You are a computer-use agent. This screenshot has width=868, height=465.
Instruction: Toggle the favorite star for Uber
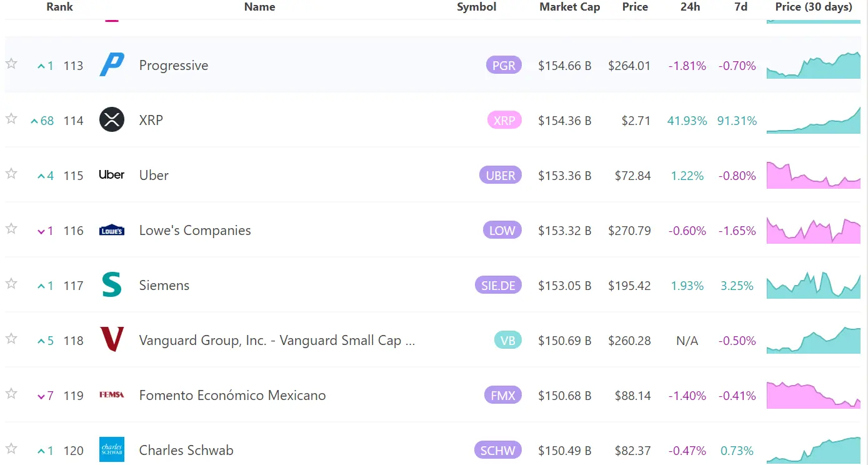(11, 174)
